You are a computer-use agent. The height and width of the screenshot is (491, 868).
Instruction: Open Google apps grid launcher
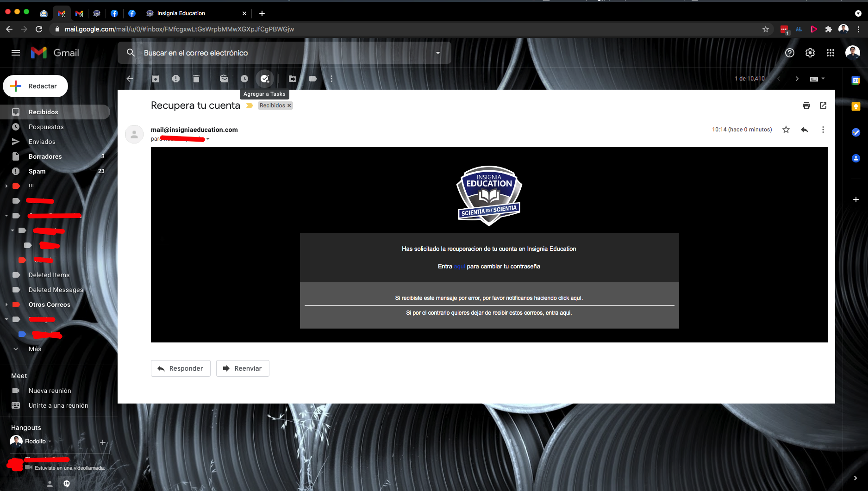(x=831, y=53)
